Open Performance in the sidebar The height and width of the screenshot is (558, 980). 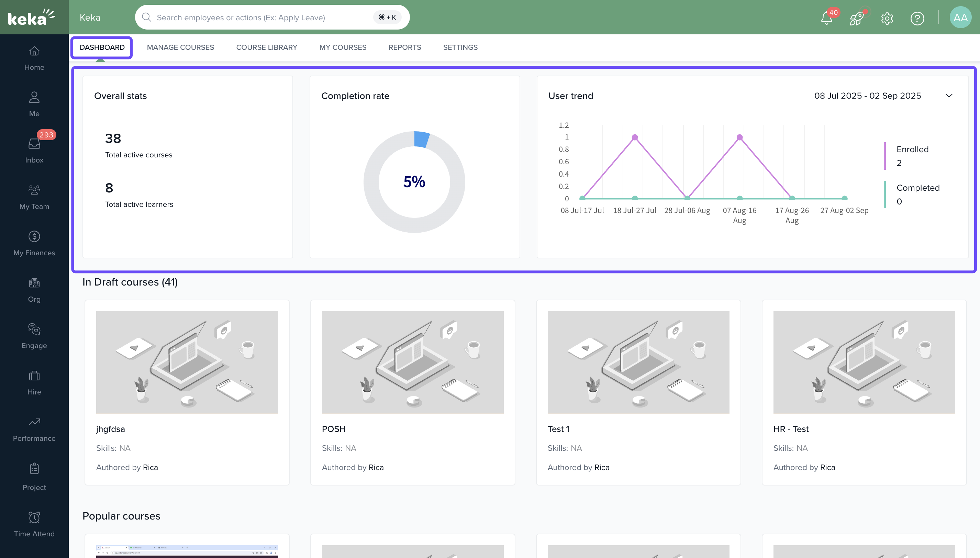pos(34,428)
